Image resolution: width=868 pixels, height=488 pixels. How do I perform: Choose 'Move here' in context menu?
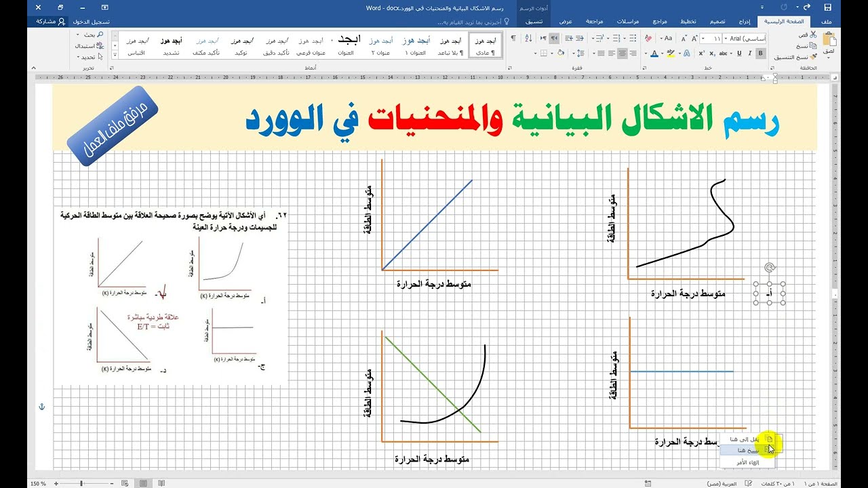tap(749, 439)
